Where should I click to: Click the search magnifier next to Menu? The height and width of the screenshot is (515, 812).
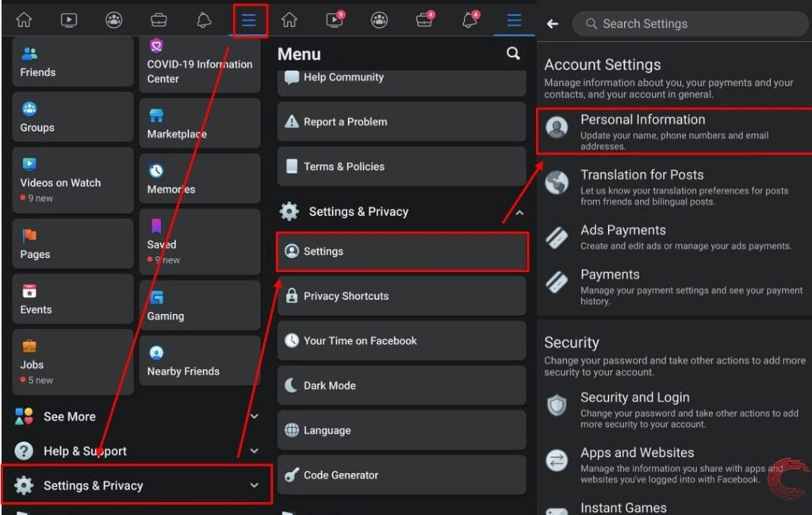(513, 53)
